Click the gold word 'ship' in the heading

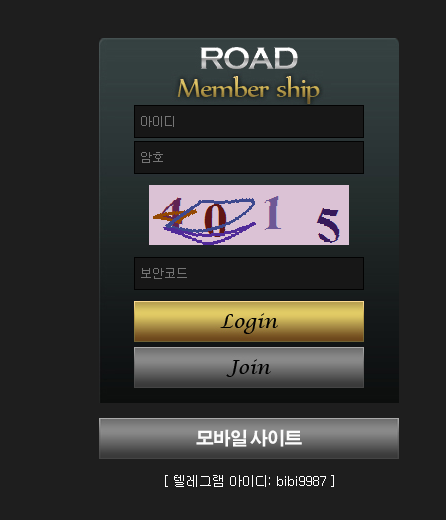point(298,89)
